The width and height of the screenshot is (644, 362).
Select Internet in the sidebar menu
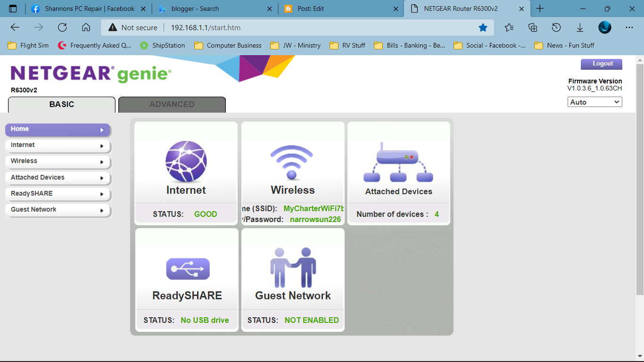click(x=58, y=145)
